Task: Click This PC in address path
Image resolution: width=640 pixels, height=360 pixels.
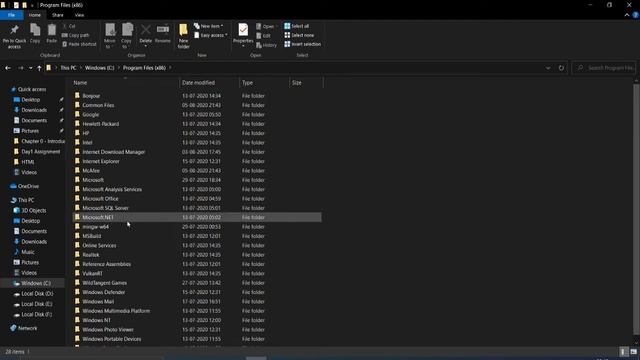Action: (68, 68)
